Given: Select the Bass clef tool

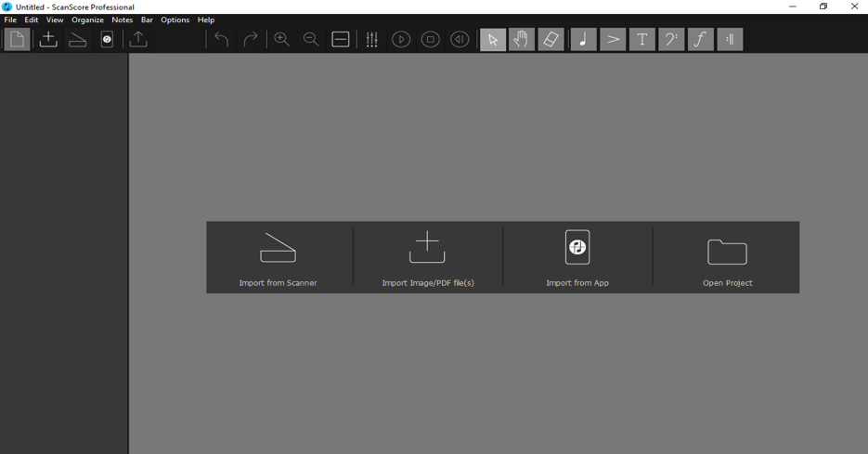Looking at the screenshot, I should pyautogui.click(x=671, y=39).
